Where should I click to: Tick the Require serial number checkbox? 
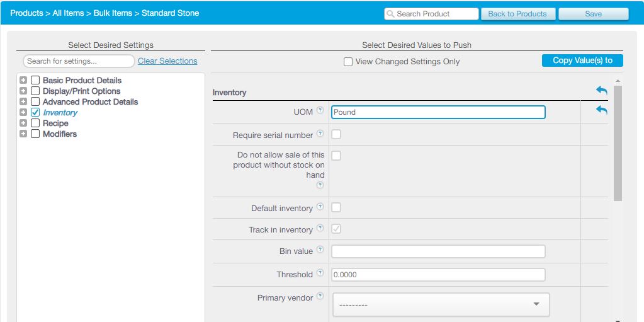pyautogui.click(x=336, y=134)
